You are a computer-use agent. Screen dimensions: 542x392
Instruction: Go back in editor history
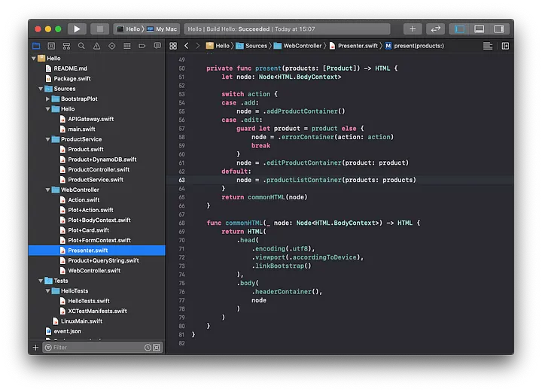tap(187, 46)
